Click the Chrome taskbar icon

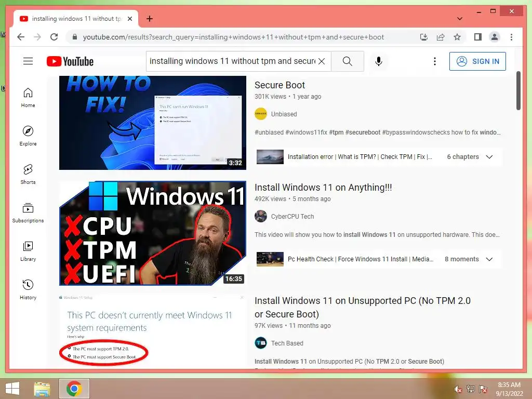(x=74, y=389)
